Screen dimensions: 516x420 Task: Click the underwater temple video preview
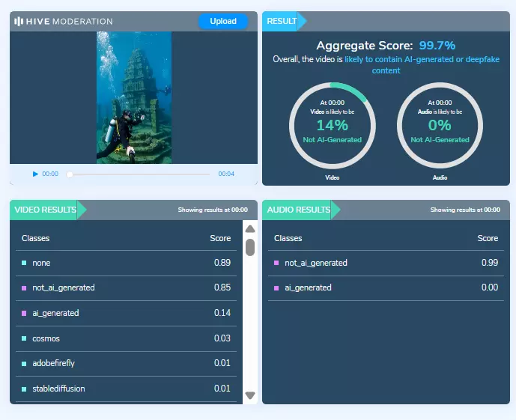click(134, 97)
